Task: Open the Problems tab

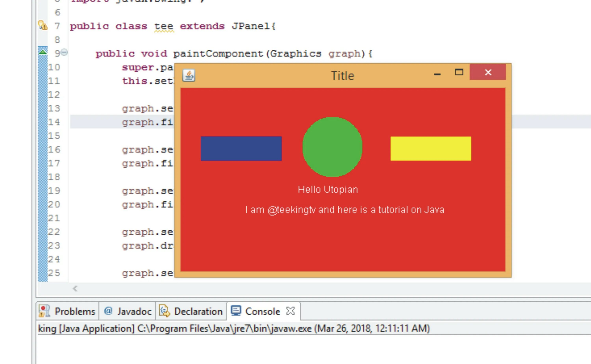Action: 75,311
